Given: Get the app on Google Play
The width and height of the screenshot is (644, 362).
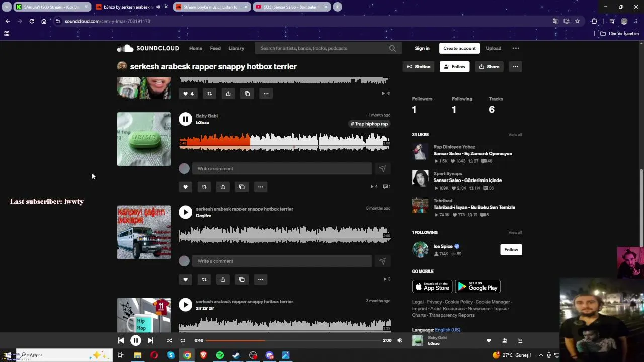Looking at the screenshot, I should tap(478, 287).
